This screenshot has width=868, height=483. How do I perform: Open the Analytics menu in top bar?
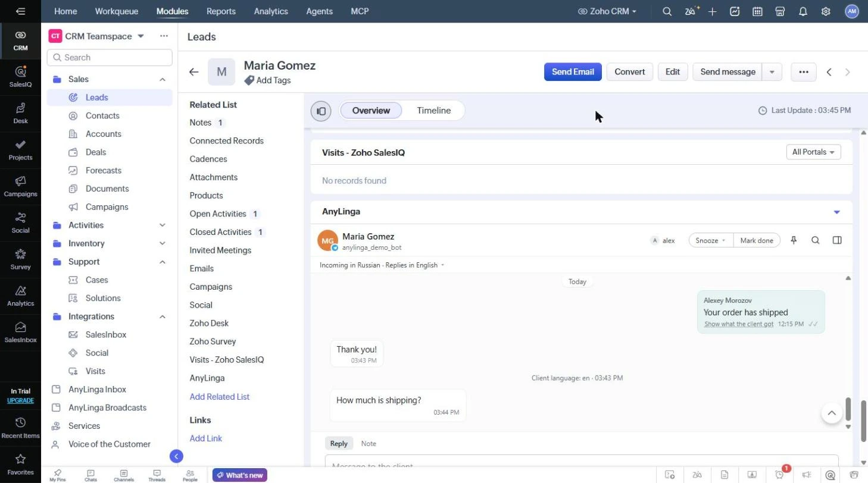click(x=271, y=11)
